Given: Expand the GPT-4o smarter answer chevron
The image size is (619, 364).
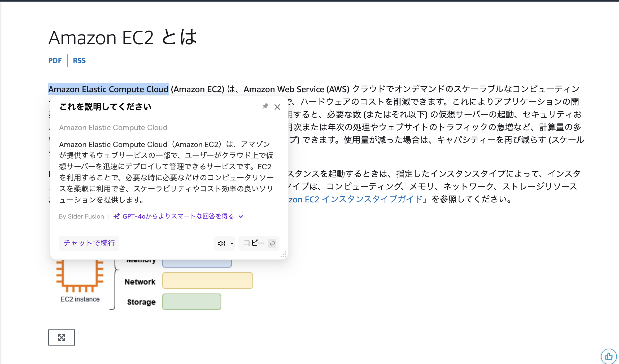Looking at the screenshot, I should tap(241, 217).
